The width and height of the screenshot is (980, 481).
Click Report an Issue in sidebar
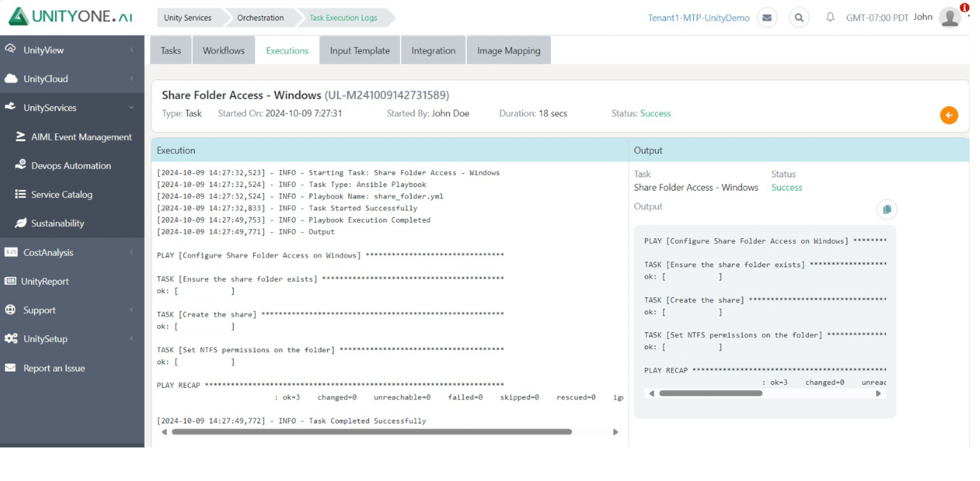pos(54,368)
